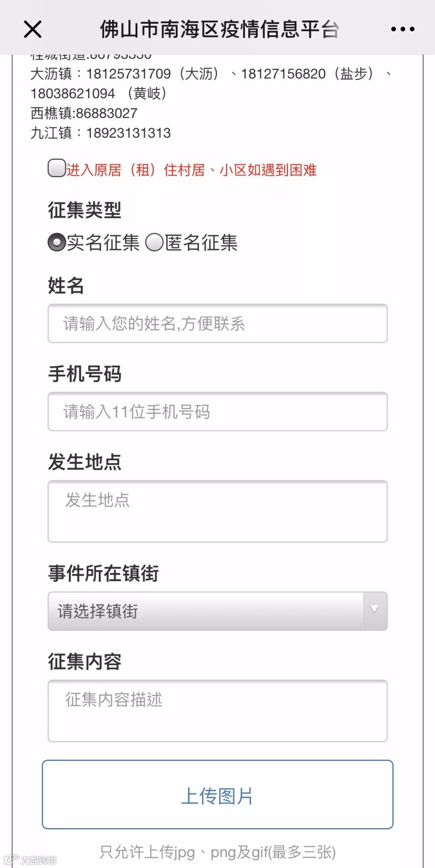Open the three-dot more options menu

click(x=402, y=29)
